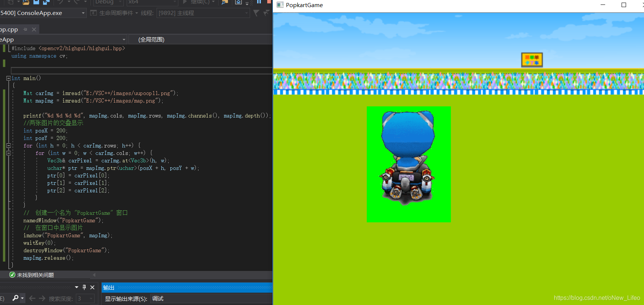Click the Save file icon

[x=36, y=2]
